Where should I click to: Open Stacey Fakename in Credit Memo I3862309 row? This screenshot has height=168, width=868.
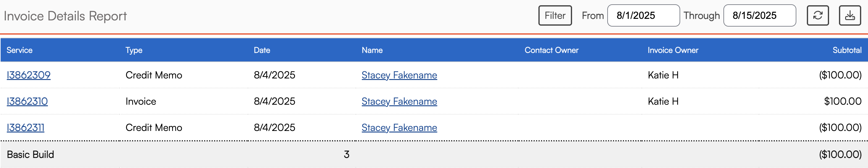click(399, 75)
